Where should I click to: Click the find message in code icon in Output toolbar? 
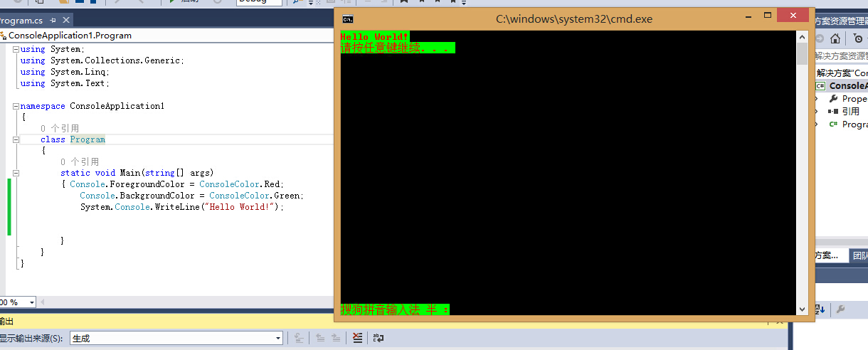point(300,339)
